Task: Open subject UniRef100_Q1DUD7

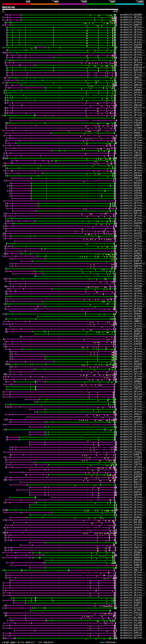Action: (x=131, y=387)
